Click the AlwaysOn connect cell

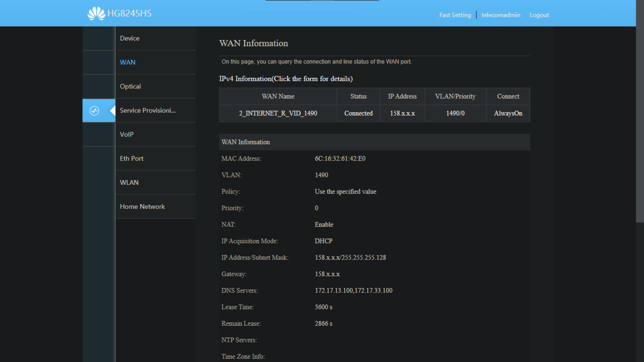pos(508,114)
